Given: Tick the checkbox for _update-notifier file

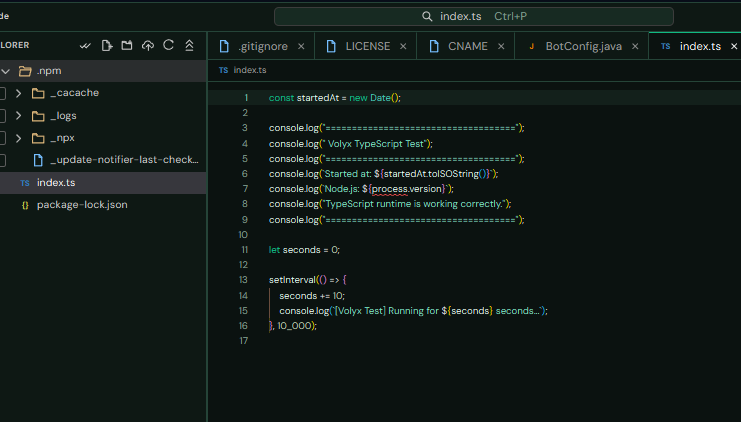Looking at the screenshot, I should point(2,160).
